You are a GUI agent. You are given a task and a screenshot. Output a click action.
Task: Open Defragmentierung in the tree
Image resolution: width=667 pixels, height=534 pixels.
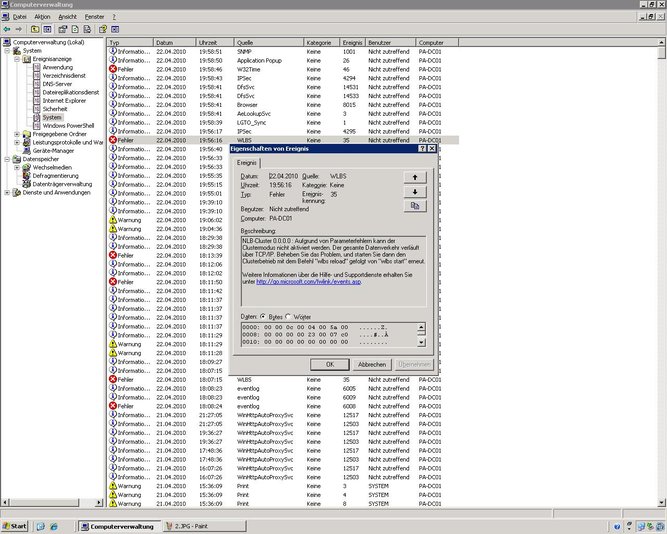pyautogui.click(x=56, y=176)
